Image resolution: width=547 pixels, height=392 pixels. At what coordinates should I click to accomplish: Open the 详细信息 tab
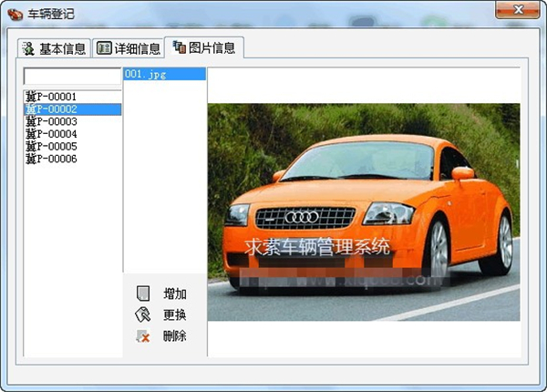pos(129,48)
